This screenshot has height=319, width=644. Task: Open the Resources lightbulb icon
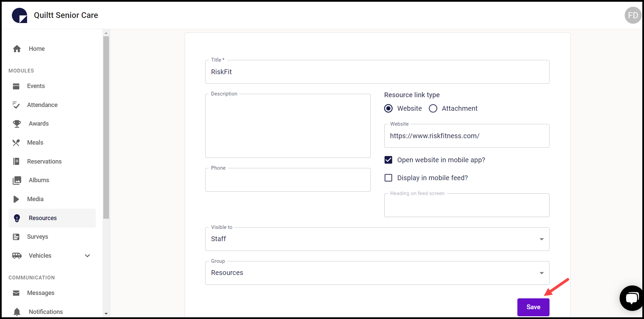pos(16,218)
